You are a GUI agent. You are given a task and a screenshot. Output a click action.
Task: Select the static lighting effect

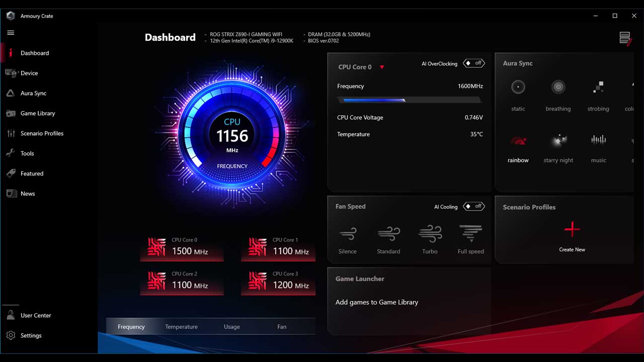[x=518, y=95]
